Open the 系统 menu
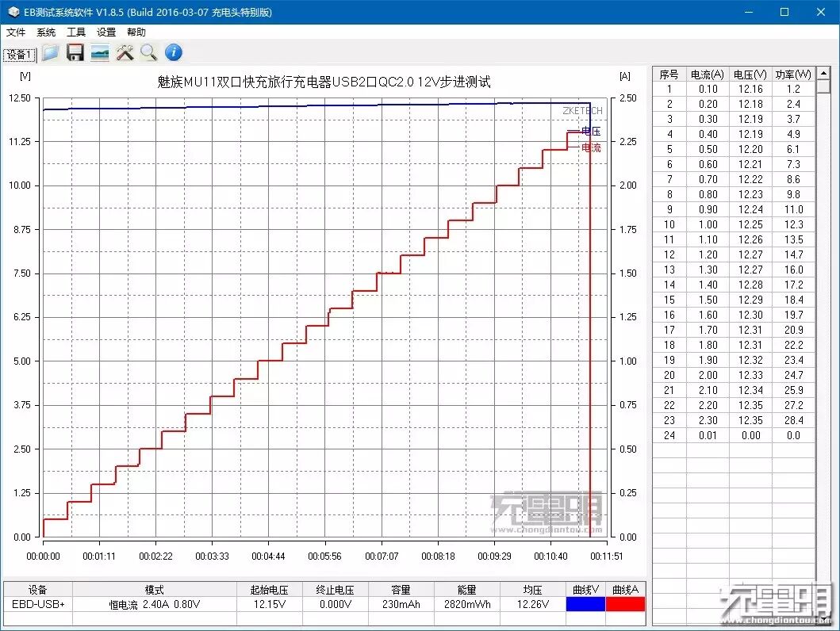 [x=46, y=33]
